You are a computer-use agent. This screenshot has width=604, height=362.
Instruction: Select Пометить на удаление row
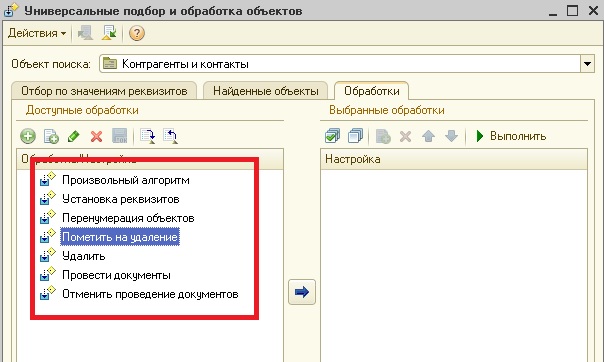120,237
